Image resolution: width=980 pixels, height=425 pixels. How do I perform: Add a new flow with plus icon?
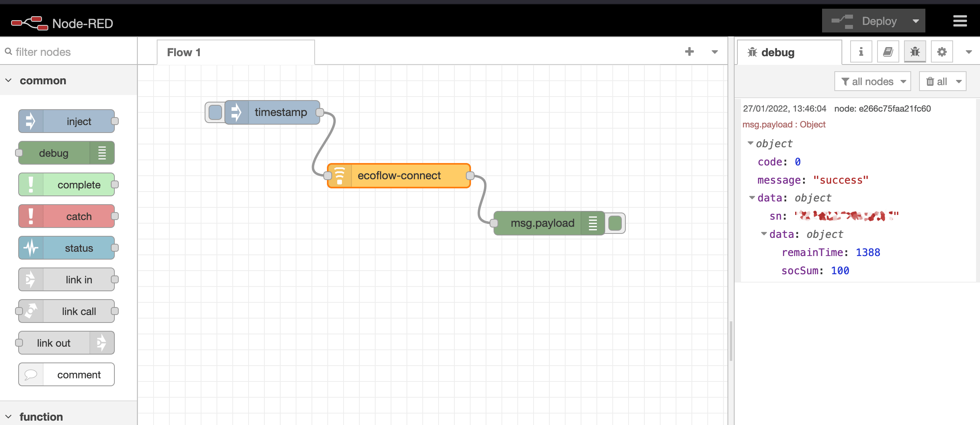pos(689,52)
